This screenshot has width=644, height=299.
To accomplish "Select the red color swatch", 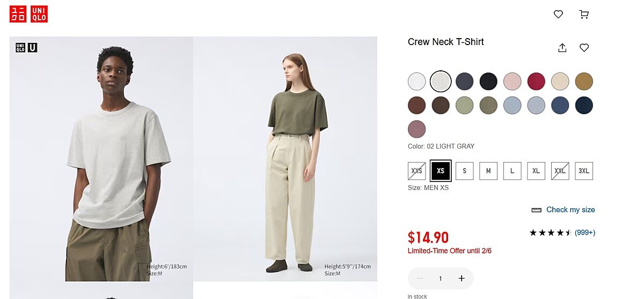I will [536, 82].
